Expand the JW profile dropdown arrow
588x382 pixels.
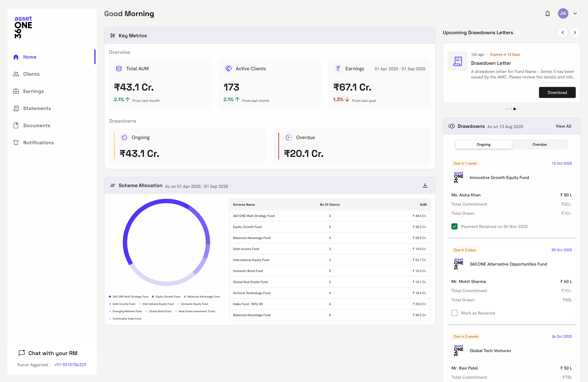(x=575, y=14)
